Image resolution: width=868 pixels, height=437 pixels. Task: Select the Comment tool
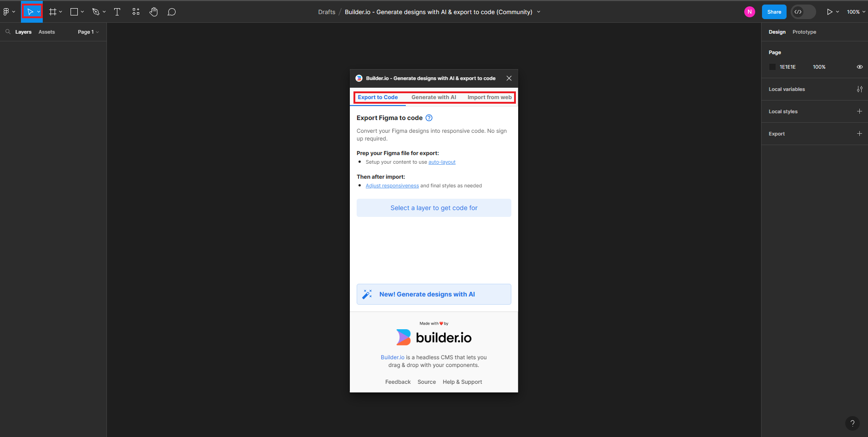click(x=172, y=12)
